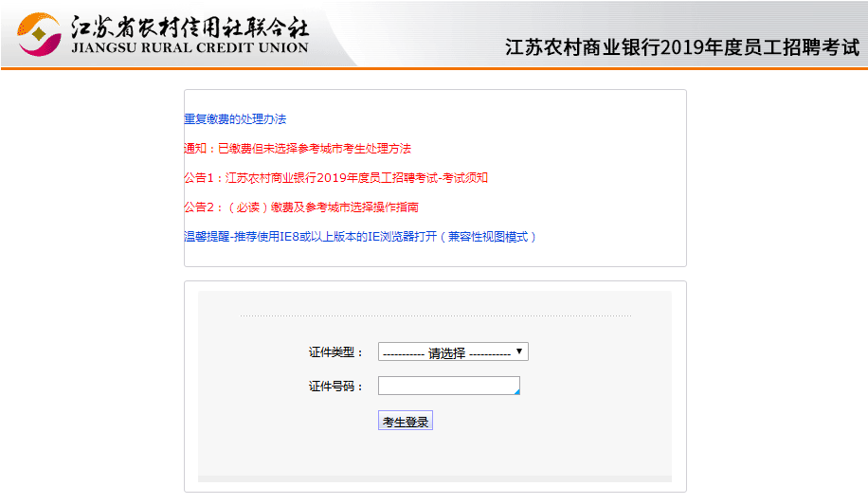868x504 pixels.
Task: Open 公告1 考试须知 link
Action: [335, 177]
